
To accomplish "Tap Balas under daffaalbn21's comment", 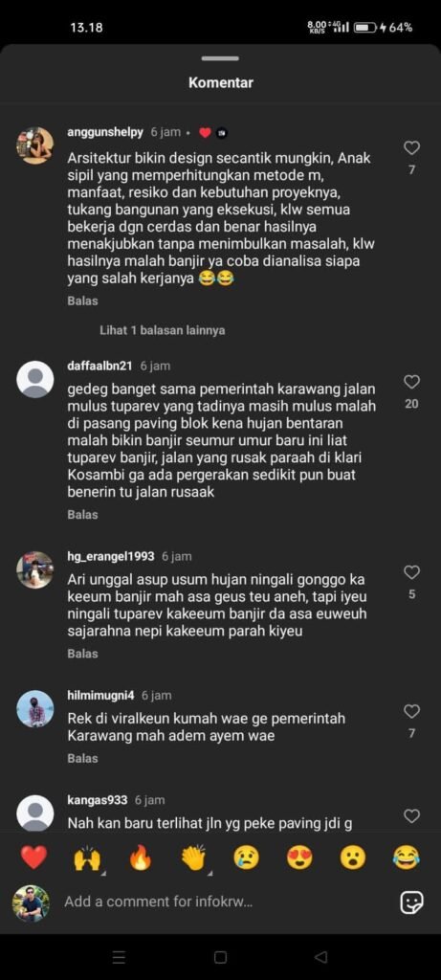I will pyautogui.click(x=82, y=515).
